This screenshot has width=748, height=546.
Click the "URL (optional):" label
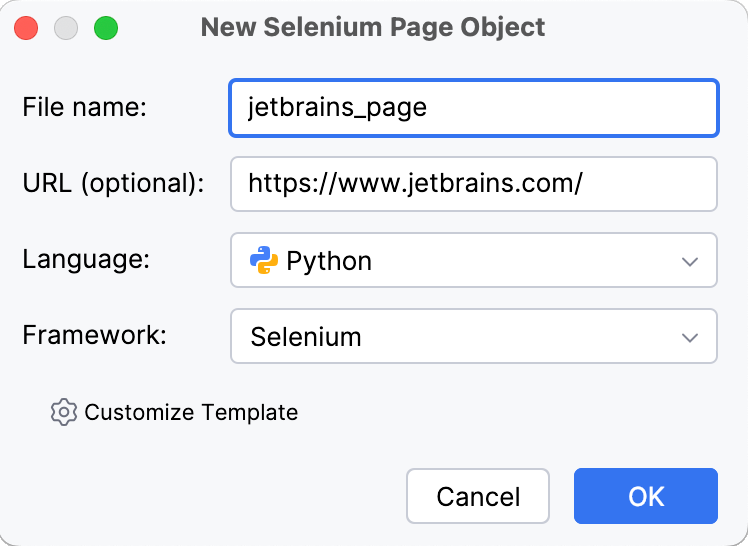tap(113, 184)
